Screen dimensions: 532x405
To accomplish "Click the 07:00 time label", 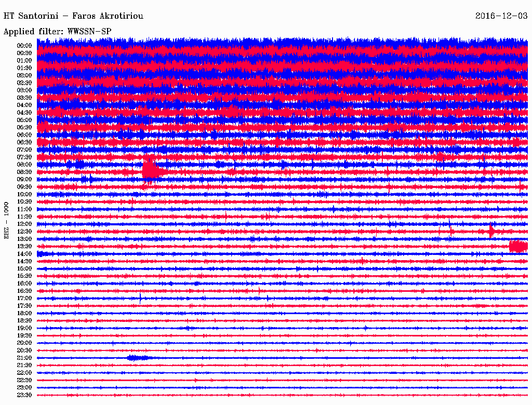I will (x=24, y=150).
